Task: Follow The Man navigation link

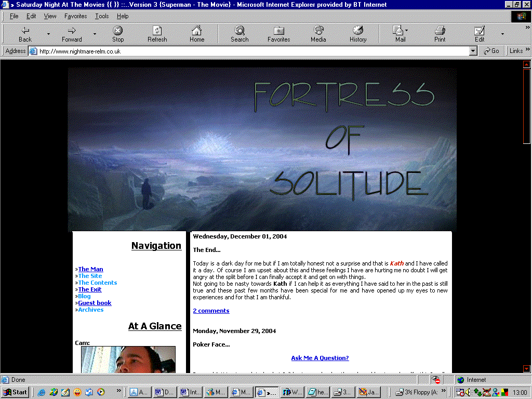Action: pyautogui.click(x=90, y=269)
